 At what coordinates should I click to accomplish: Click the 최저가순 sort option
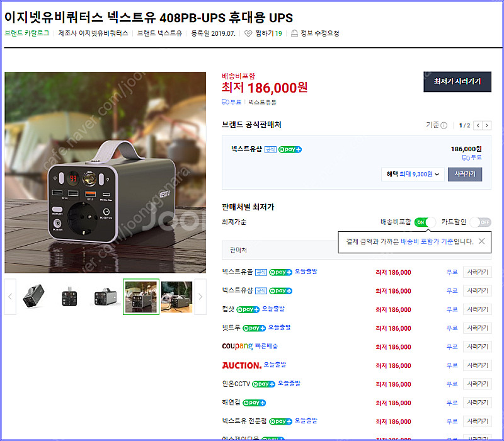tap(234, 222)
